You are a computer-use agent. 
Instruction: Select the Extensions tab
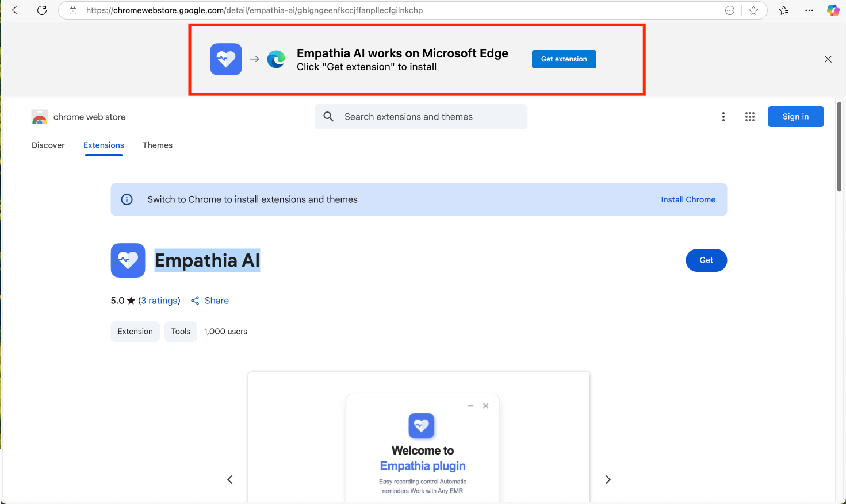click(104, 145)
